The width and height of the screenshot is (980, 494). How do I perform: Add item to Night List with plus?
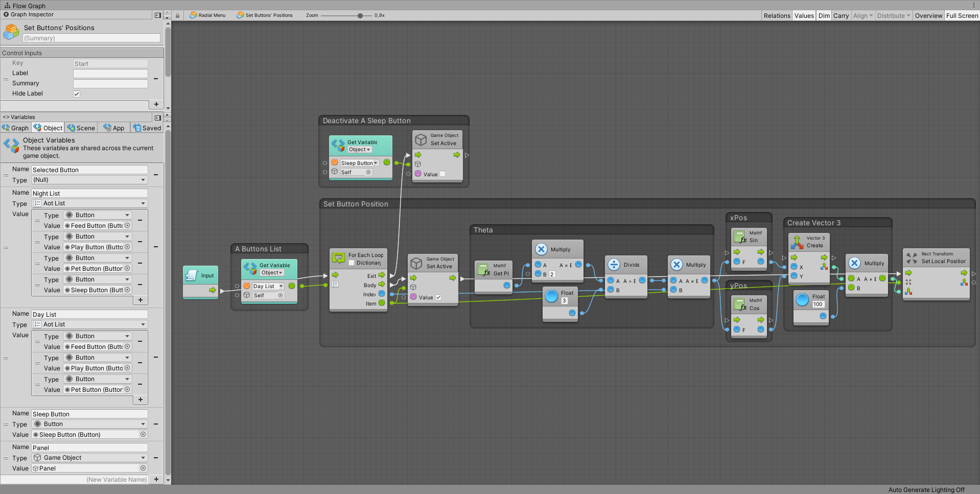coord(141,300)
